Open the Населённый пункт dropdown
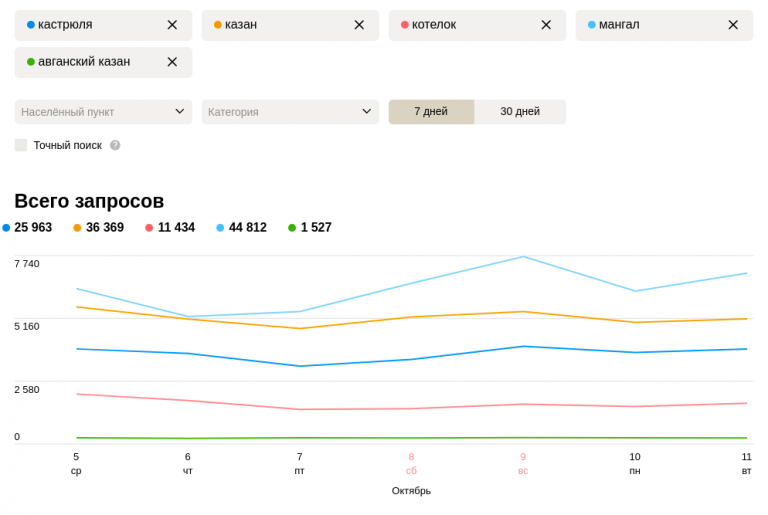Screen dimensions: 768x515 tap(103, 112)
